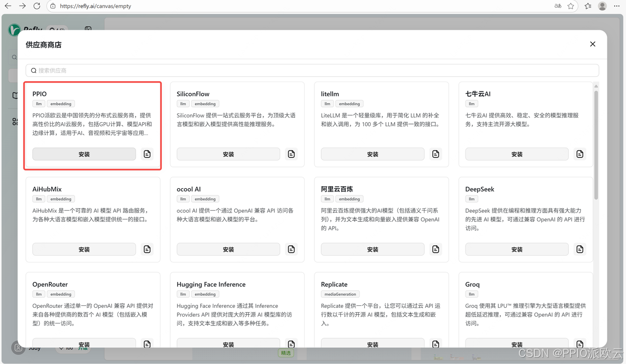Open the read aloud icon in the address bar
Viewport: 626px width, 364px height.
coord(558,6)
